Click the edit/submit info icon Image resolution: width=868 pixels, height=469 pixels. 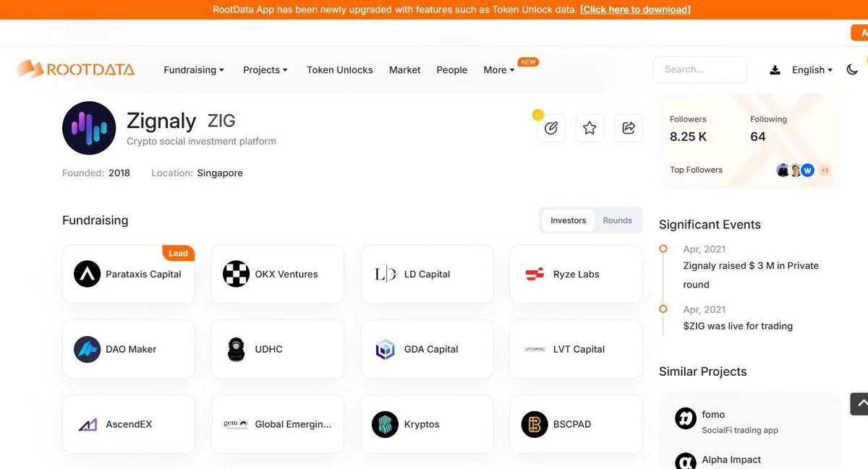coord(551,128)
